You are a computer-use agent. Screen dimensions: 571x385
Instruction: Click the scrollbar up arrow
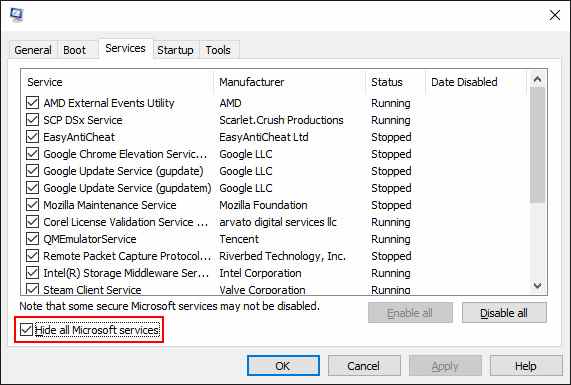[537, 79]
